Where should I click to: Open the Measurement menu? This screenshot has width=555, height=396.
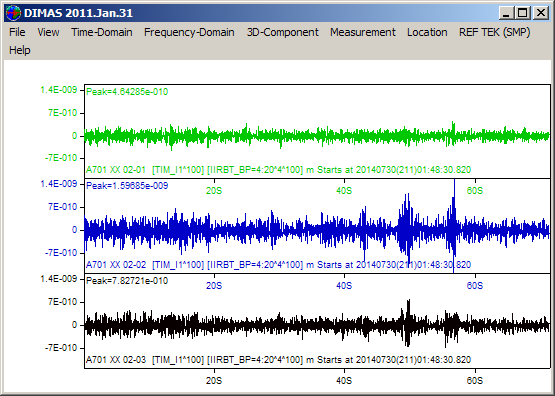click(x=363, y=32)
